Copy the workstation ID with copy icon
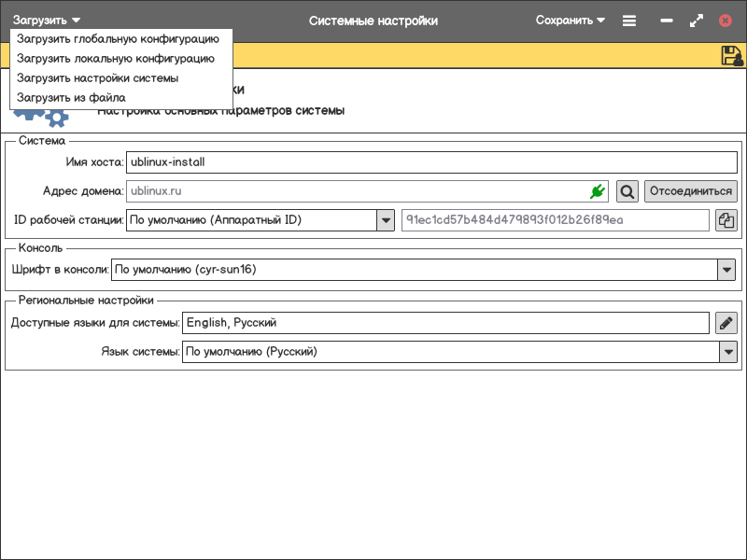This screenshot has height=560, width=747. coord(726,220)
